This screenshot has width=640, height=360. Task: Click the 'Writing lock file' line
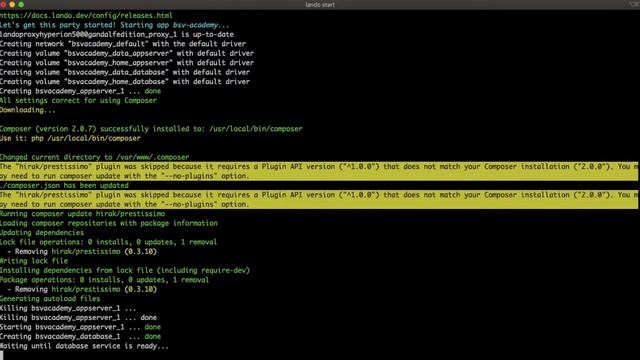[34, 260]
